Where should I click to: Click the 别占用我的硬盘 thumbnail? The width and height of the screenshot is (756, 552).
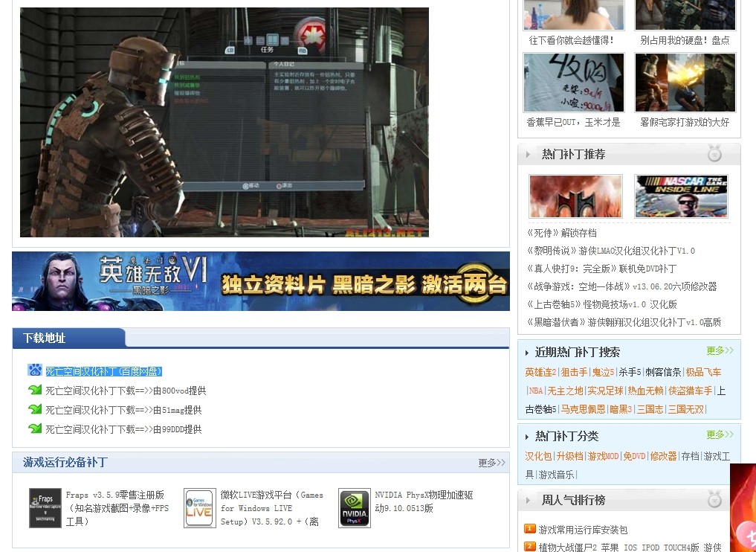(685, 14)
